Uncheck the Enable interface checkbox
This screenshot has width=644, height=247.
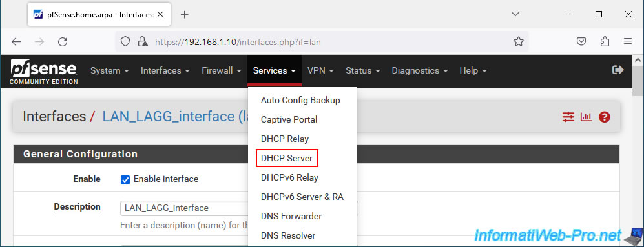pyautogui.click(x=125, y=180)
